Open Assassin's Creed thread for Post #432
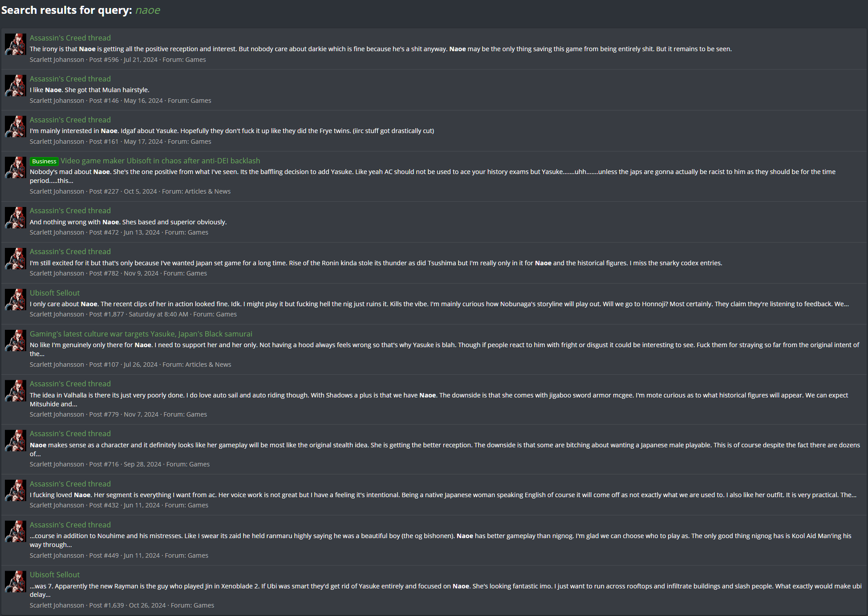Viewport: 868px width, 616px height. 70,484
